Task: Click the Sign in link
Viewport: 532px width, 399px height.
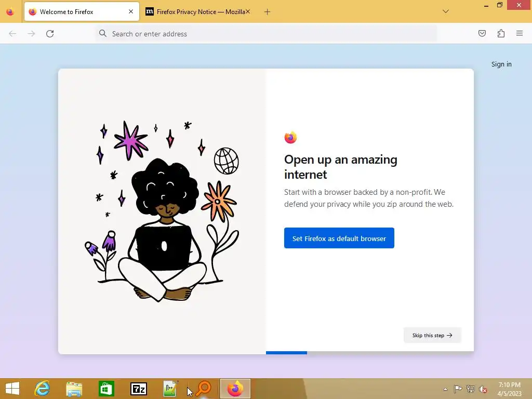Action: 501,64
